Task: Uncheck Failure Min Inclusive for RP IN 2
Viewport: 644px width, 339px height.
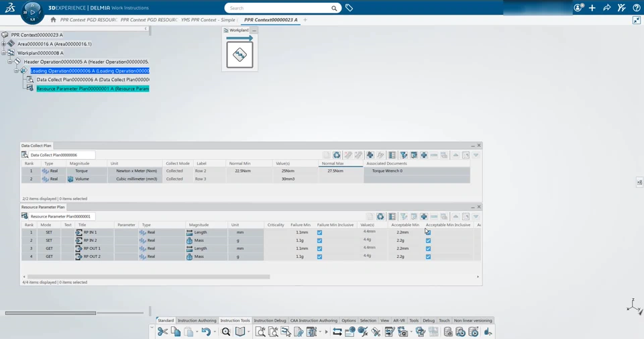Action: [319, 241]
